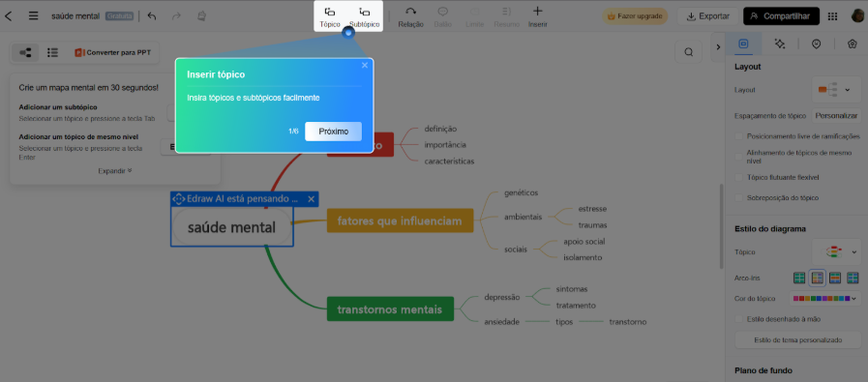Click the Exportar button
This screenshot has width=868, height=382.
click(707, 16)
